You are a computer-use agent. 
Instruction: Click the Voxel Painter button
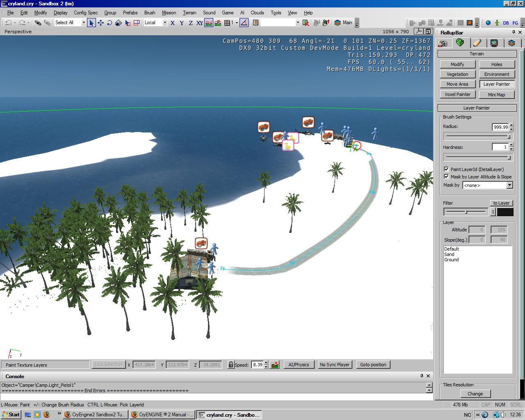457,94
